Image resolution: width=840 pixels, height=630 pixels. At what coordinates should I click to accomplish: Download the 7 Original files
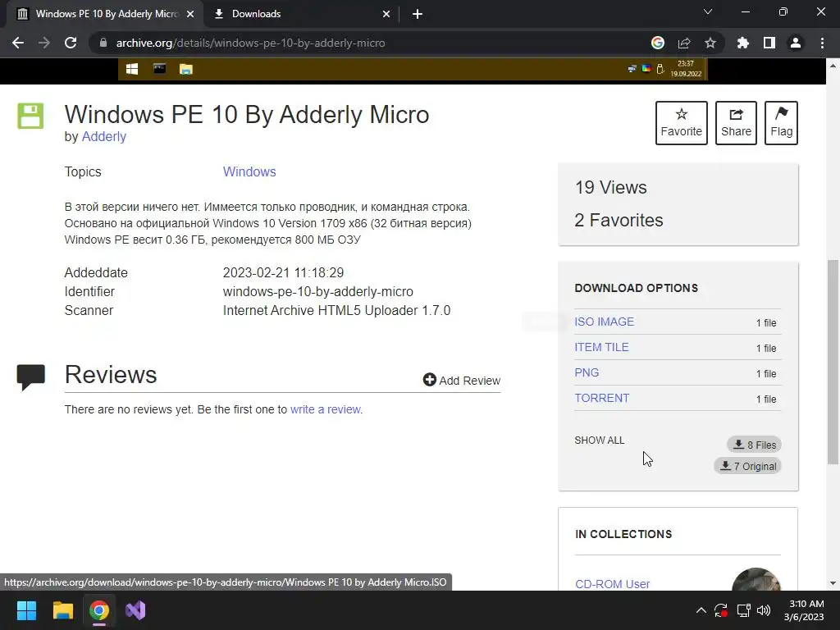[748, 466]
